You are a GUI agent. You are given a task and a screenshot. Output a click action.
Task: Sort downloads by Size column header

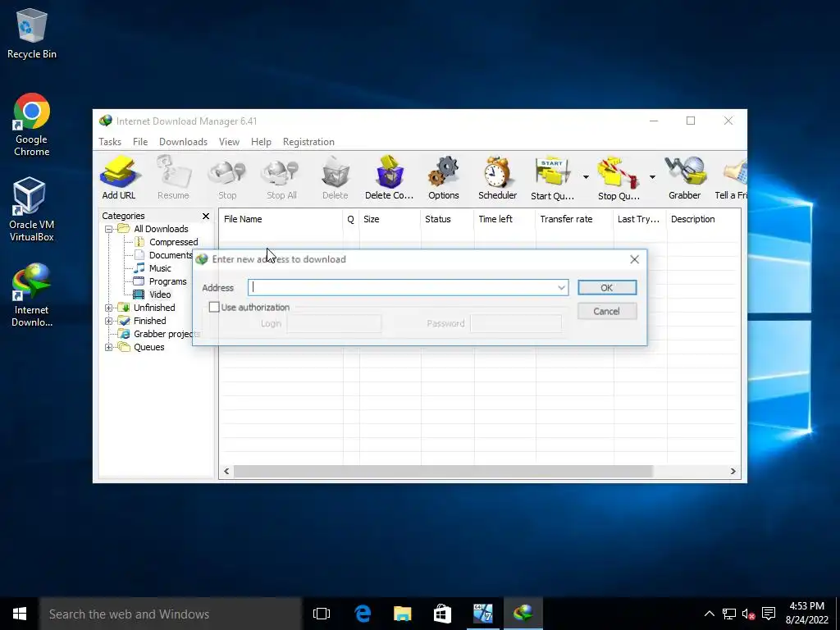click(390, 219)
